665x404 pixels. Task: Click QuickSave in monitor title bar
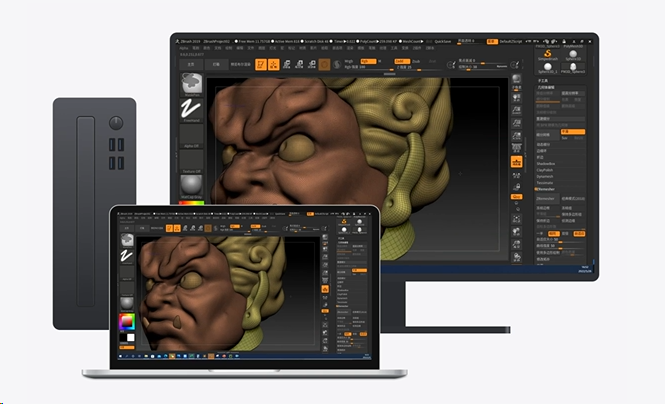pos(443,42)
